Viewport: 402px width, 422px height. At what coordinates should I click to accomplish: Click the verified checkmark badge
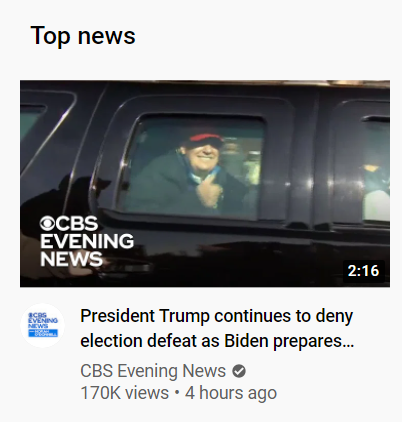[x=239, y=371]
